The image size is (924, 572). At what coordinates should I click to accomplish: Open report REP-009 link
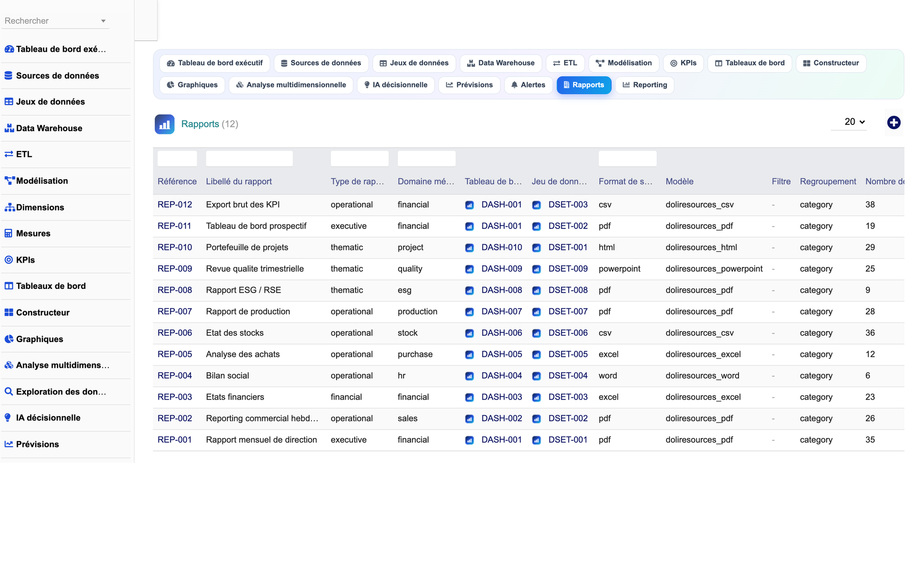click(x=175, y=269)
